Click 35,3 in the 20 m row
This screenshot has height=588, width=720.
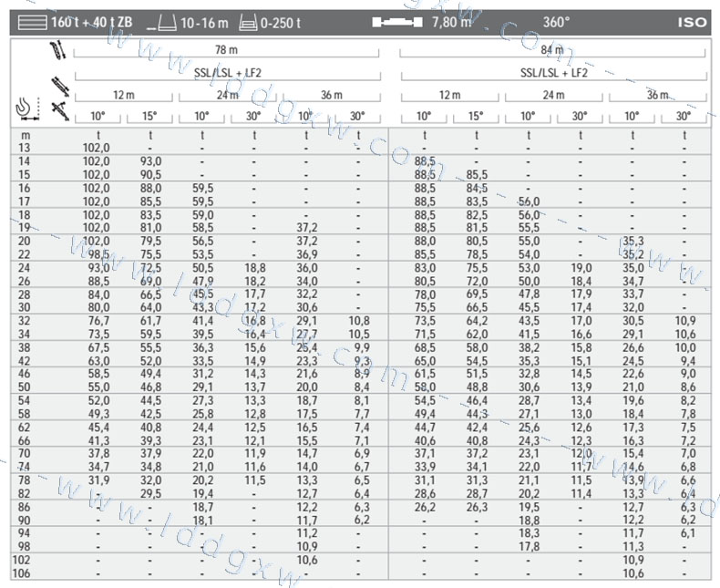tap(633, 242)
